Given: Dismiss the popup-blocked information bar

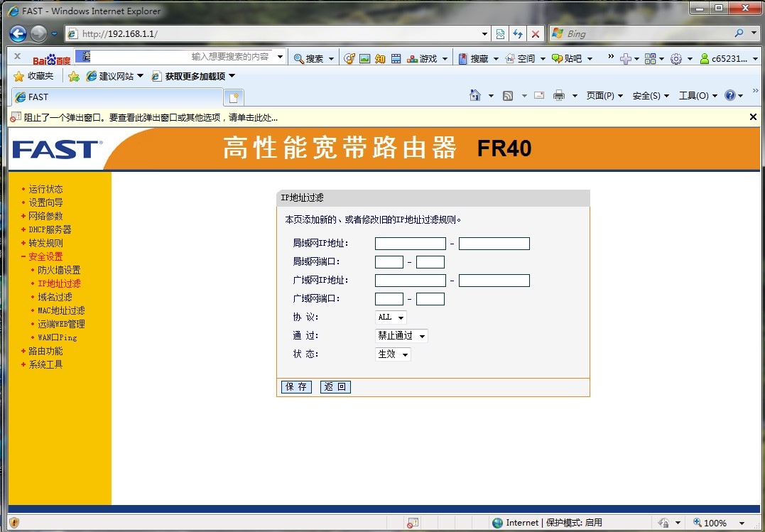Looking at the screenshot, I should coord(753,117).
